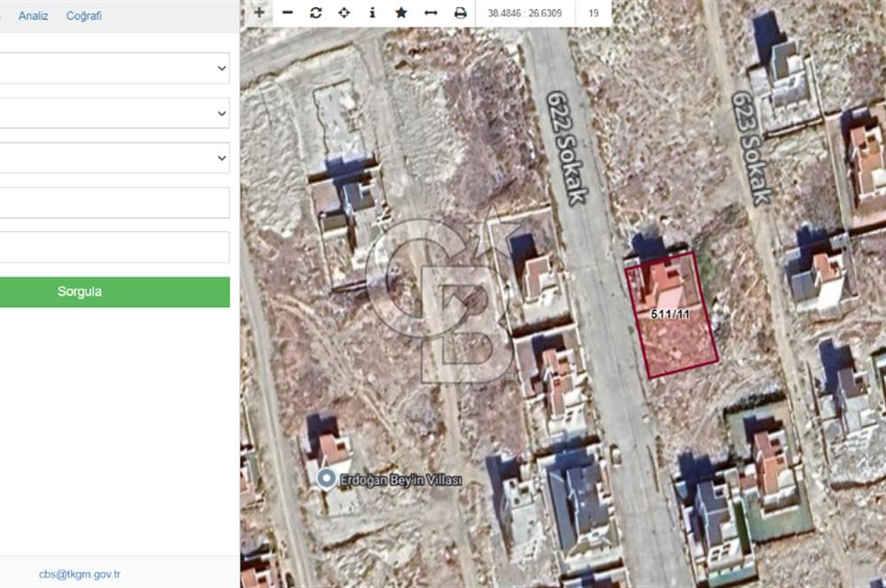Focus the first text field above Sorgula
The height and width of the screenshot is (588, 886).
point(113,203)
